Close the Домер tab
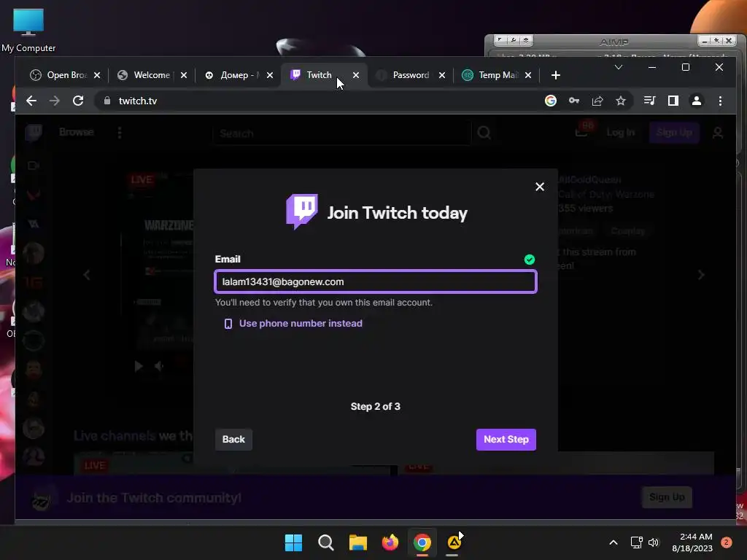This screenshot has width=747, height=560. [x=270, y=75]
